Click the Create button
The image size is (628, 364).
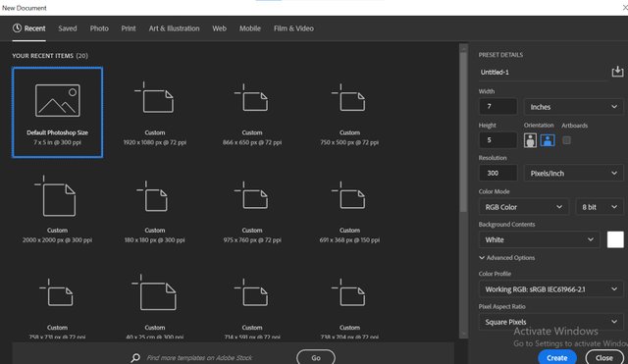[557, 357]
